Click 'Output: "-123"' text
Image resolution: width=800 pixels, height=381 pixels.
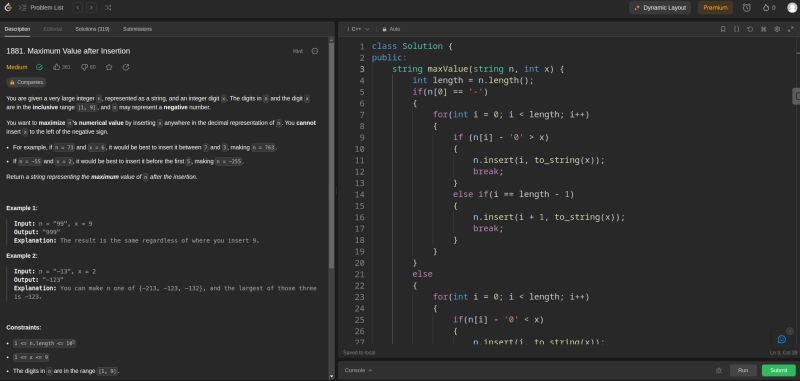click(x=39, y=280)
